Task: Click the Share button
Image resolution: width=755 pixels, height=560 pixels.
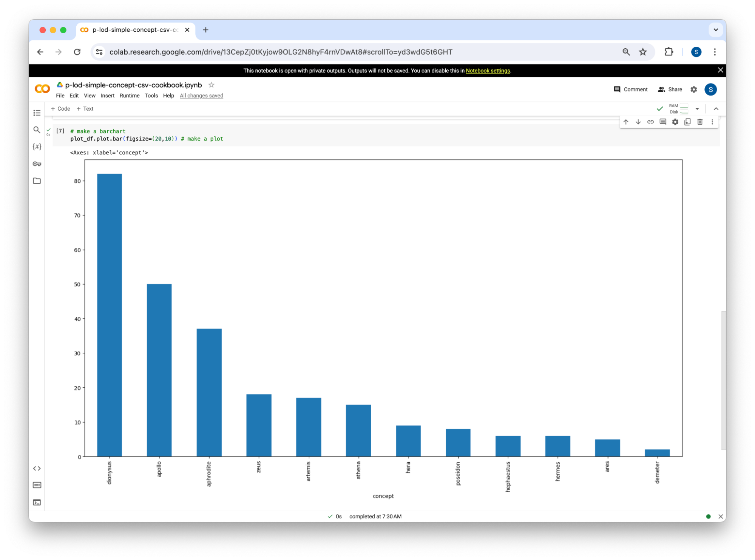Action: tap(670, 89)
